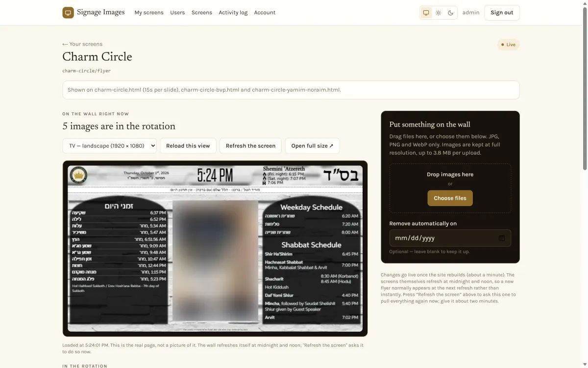Click Reload this view button
Viewport: 588px width, 368px height.
(x=188, y=146)
